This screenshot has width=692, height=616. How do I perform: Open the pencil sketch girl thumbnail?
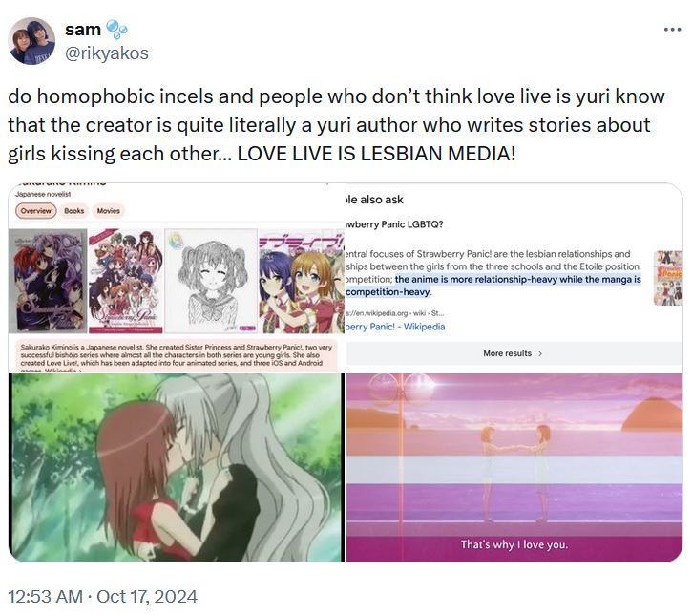pos(211,281)
